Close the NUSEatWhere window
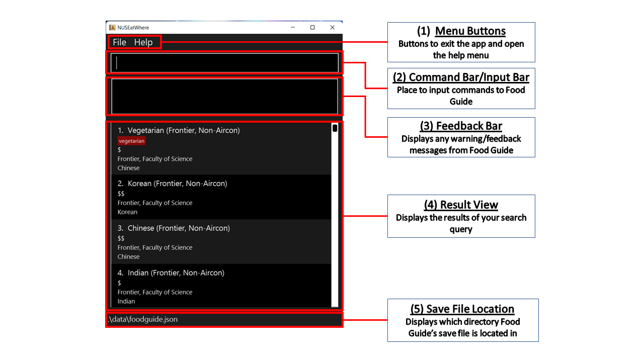The height and width of the screenshot is (362, 644). (x=333, y=28)
